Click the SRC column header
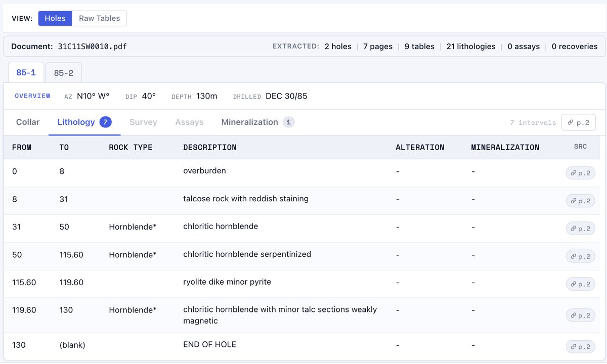607x364 pixels. click(x=580, y=147)
